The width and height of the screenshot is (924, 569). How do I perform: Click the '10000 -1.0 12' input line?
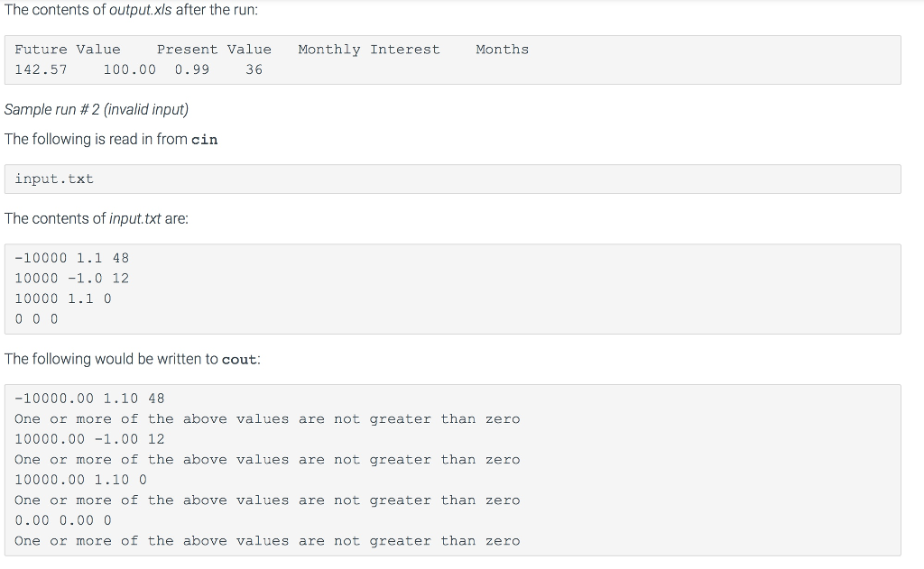point(72,278)
